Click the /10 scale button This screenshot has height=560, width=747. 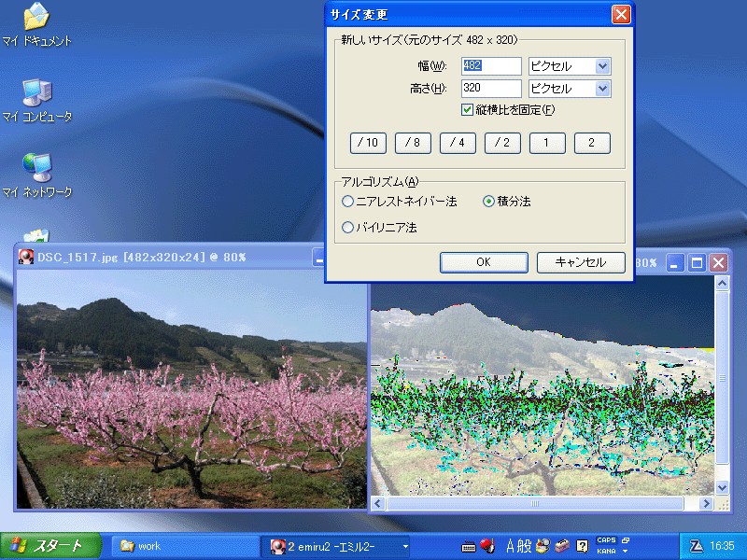(x=368, y=143)
